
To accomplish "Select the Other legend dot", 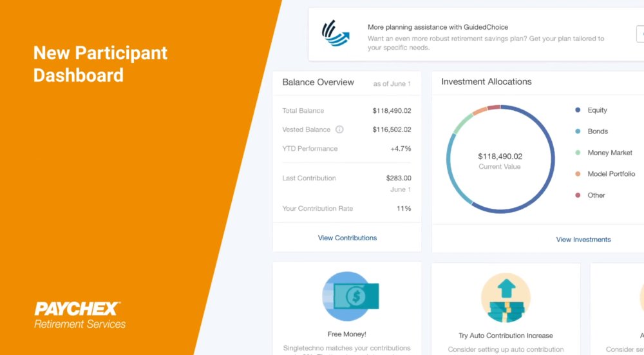I will click(x=578, y=195).
